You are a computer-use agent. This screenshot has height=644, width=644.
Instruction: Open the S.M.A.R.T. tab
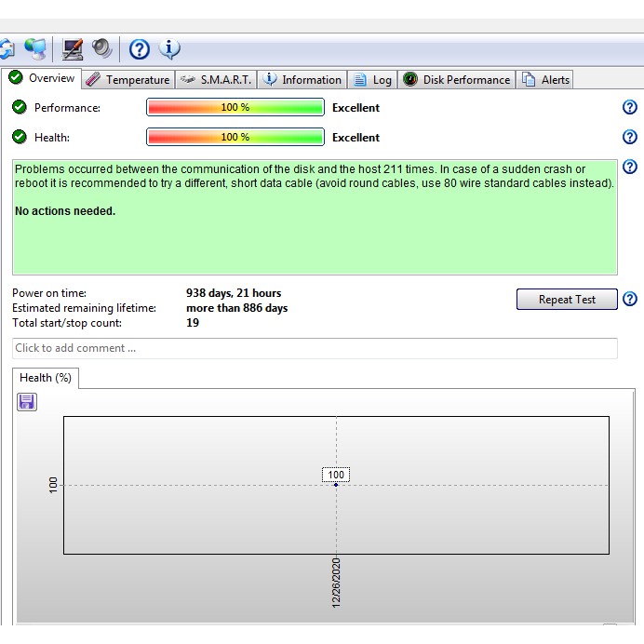tap(216, 80)
